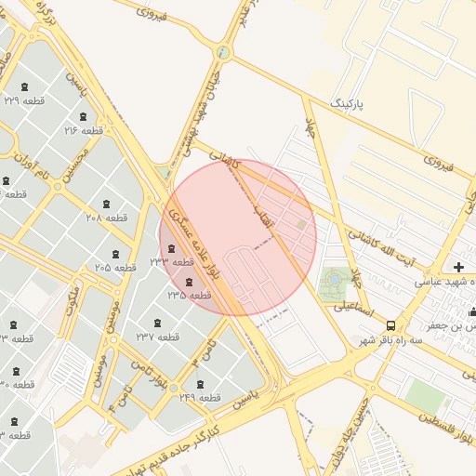This screenshot has height=476, width=476.
Task: Click the blue fountain in the green park
Action: [x=335, y=280]
